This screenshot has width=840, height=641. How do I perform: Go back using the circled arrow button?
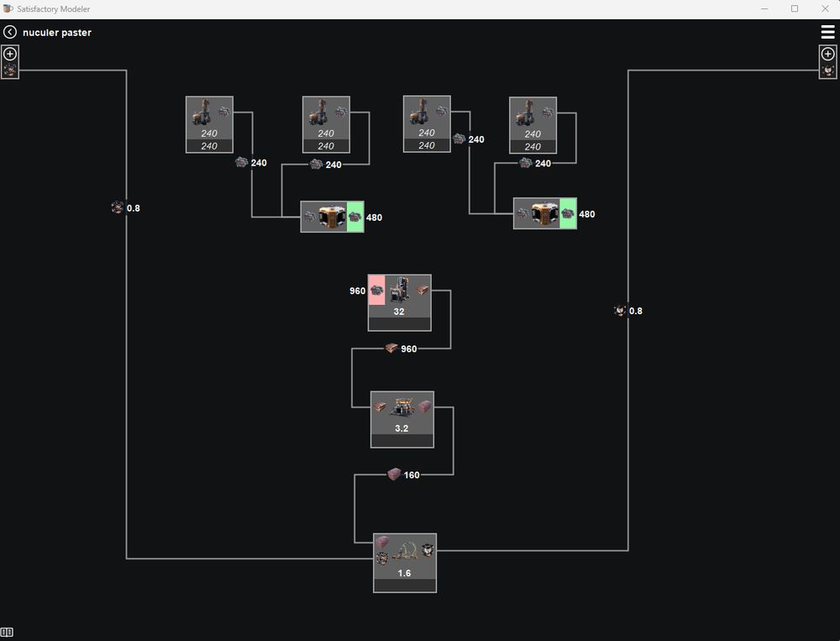tap(9, 32)
